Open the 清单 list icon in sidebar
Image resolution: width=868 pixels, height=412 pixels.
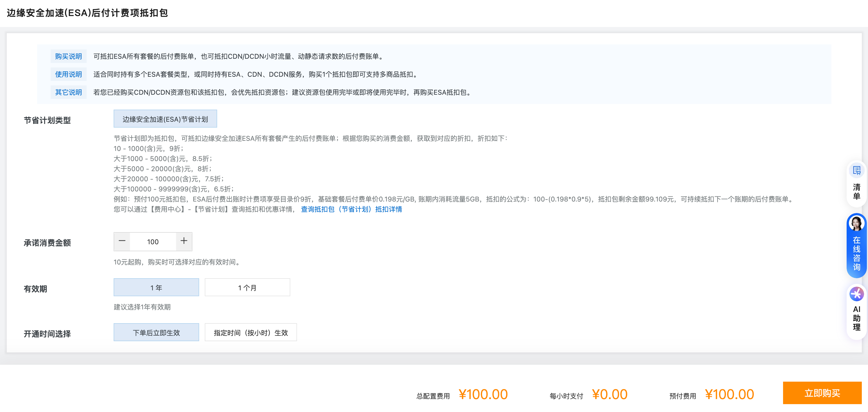tap(856, 171)
